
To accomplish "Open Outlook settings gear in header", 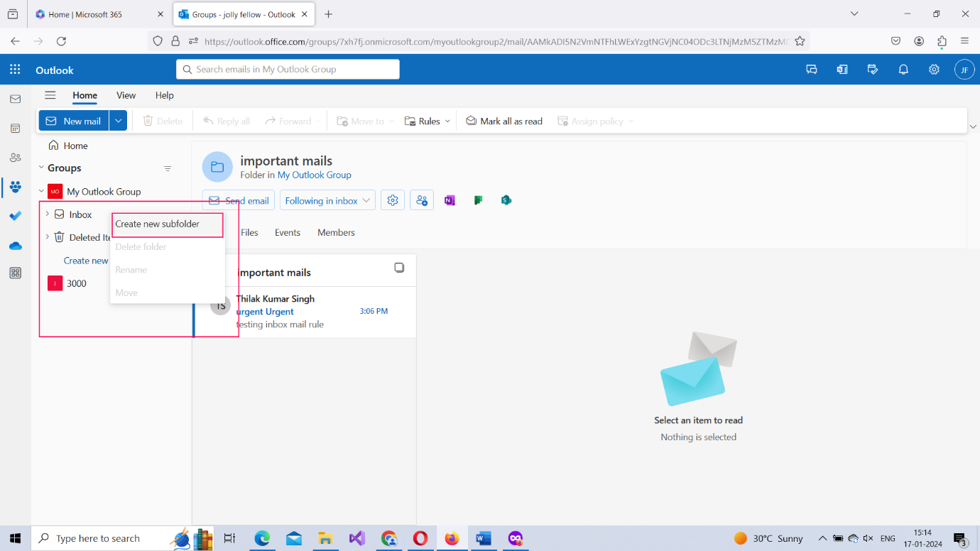I will click(x=934, y=70).
